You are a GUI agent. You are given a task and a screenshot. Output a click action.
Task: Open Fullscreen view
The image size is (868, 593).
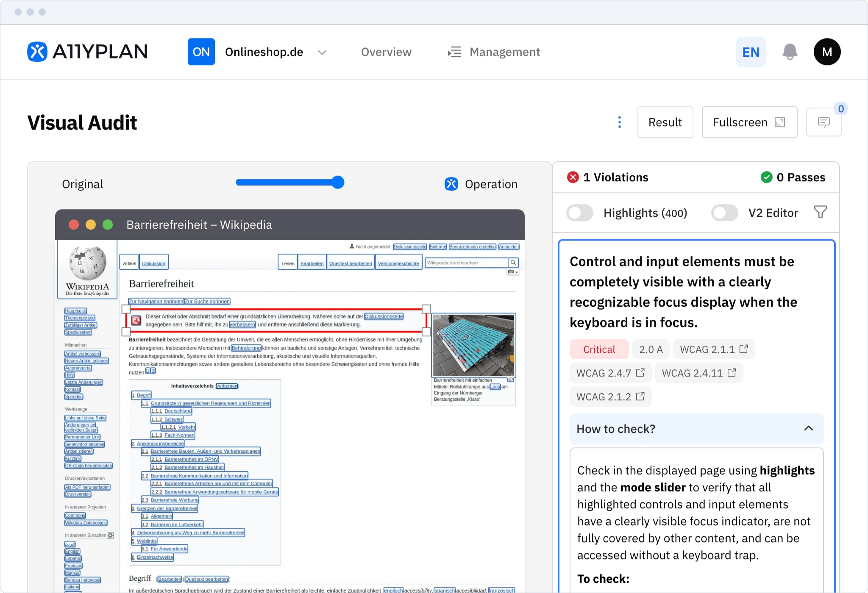coord(749,122)
